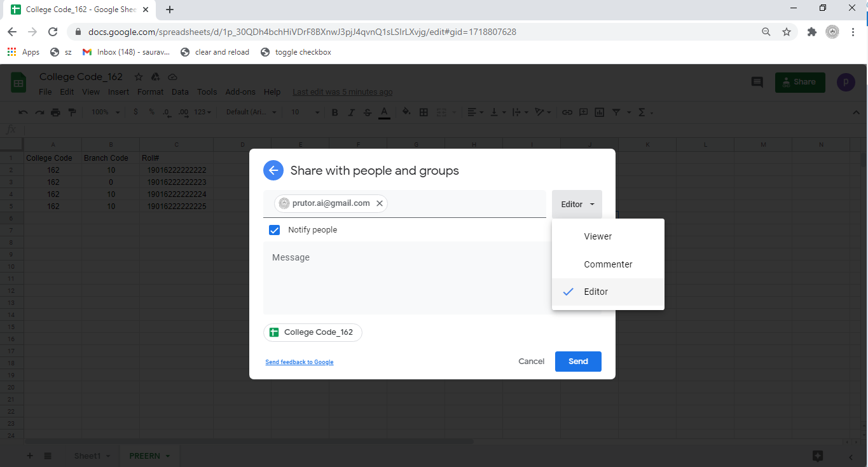The width and height of the screenshot is (868, 467).
Task: Bookmark this page with star icon
Action: [x=787, y=32]
